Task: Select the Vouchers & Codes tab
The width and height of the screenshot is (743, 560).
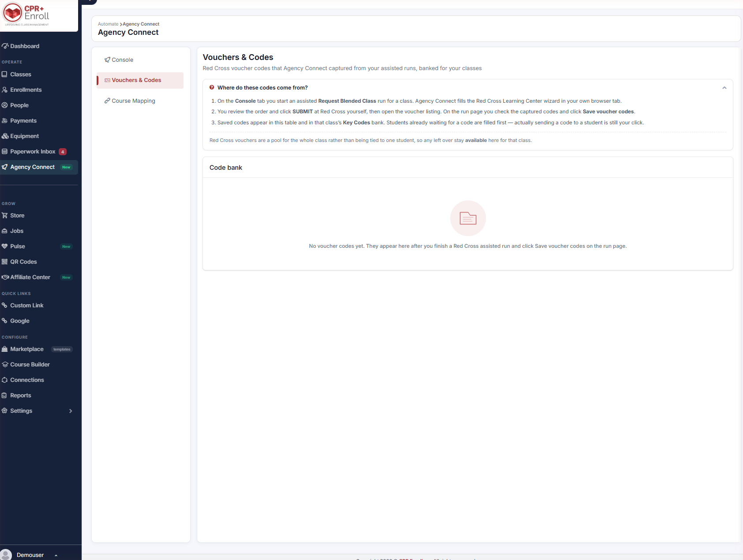Action: pos(140,80)
